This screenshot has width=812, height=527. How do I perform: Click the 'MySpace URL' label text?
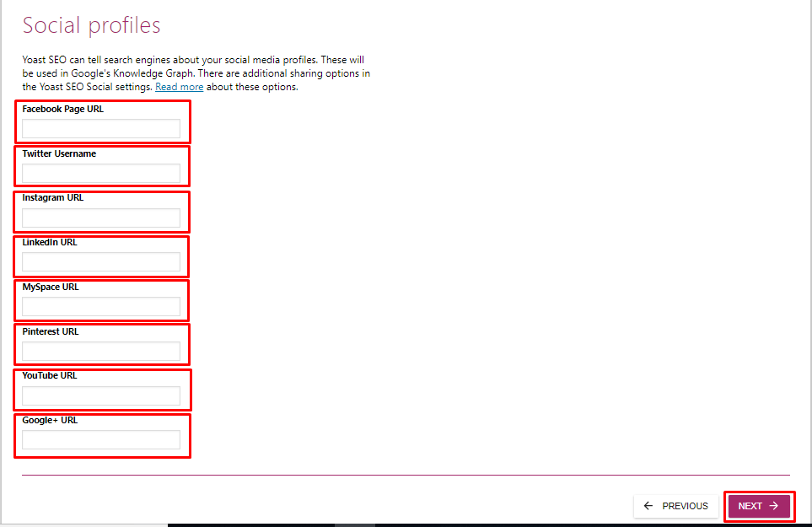click(51, 287)
